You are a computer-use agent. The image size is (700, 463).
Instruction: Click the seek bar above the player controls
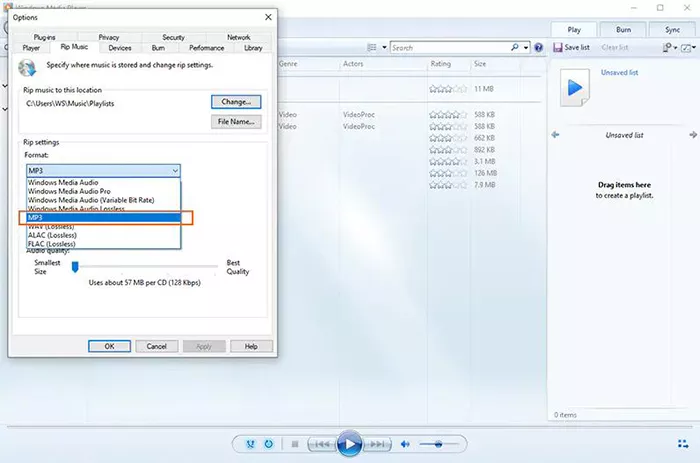[350, 427]
